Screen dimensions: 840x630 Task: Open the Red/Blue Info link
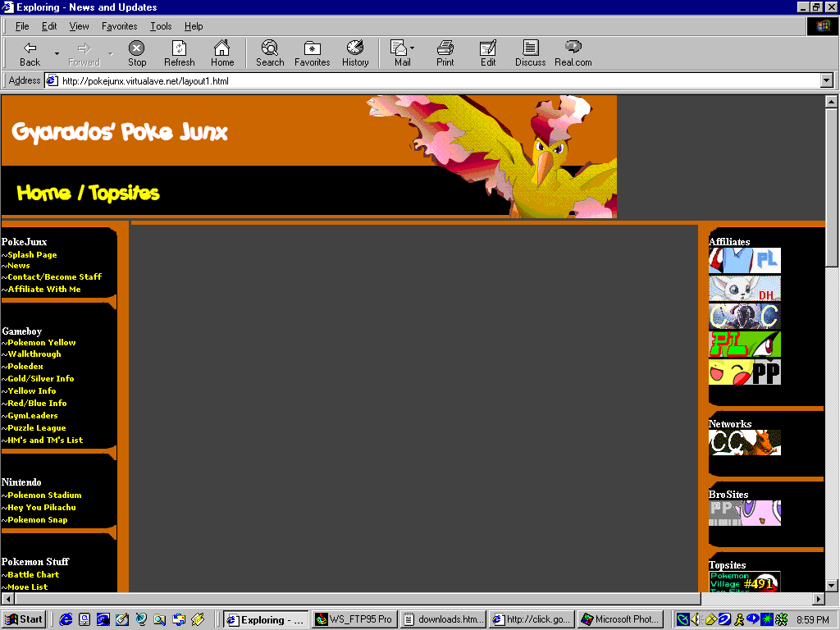click(37, 404)
